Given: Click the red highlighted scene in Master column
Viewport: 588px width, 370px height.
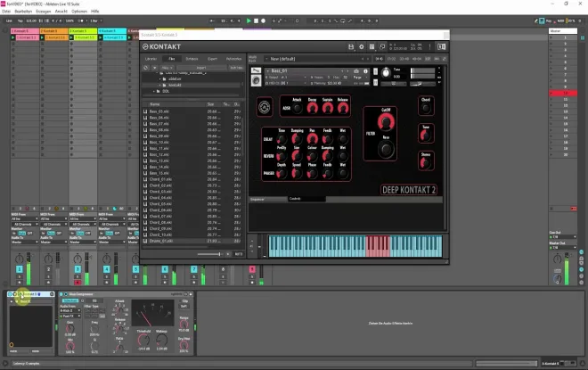Looking at the screenshot, I should click(x=563, y=93).
